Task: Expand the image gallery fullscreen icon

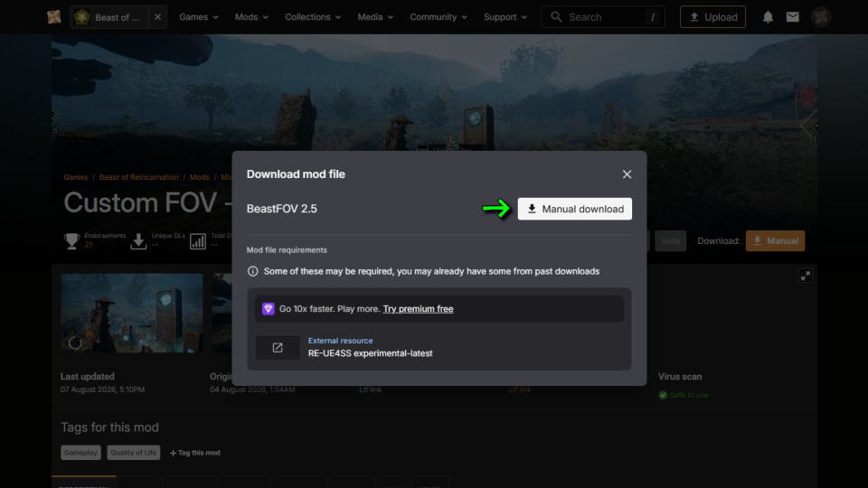Action: point(806,276)
